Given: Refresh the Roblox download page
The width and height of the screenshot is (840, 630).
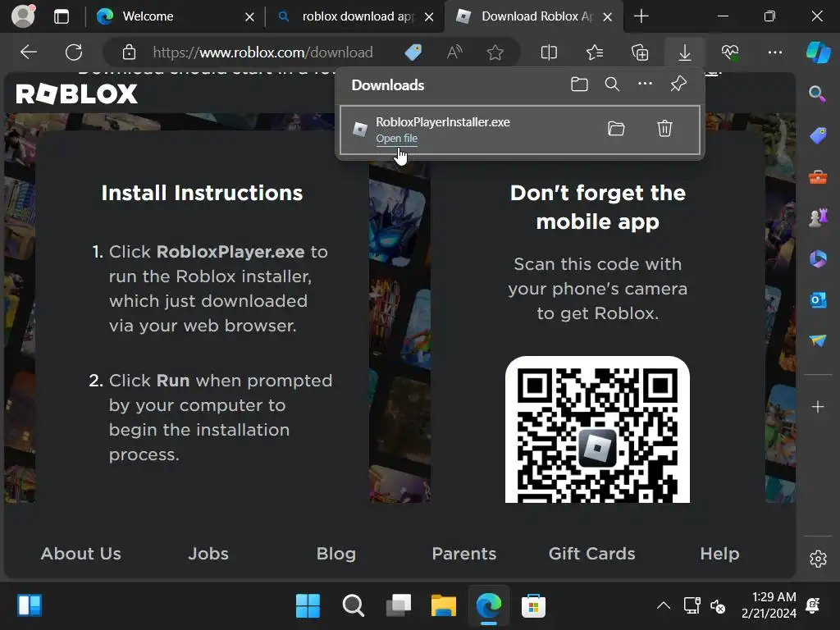Looking at the screenshot, I should [x=74, y=52].
